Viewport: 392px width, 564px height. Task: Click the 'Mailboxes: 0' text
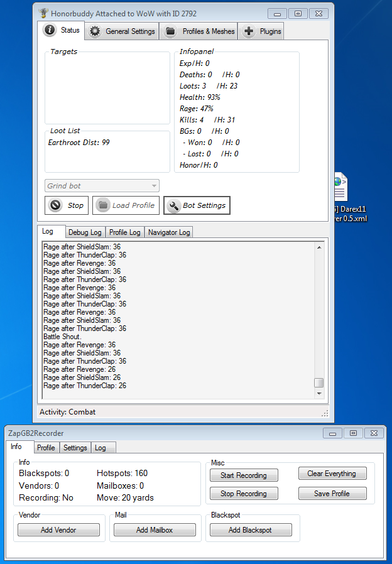click(x=121, y=485)
